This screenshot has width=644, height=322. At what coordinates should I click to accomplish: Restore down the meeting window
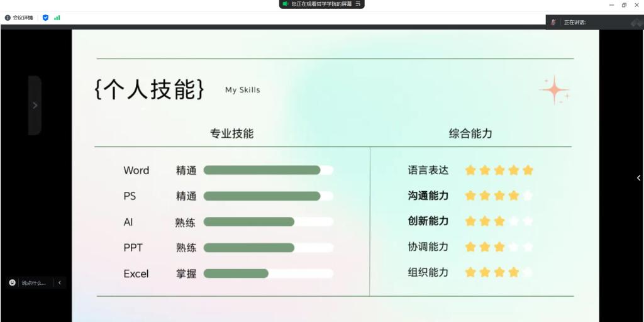624,5
